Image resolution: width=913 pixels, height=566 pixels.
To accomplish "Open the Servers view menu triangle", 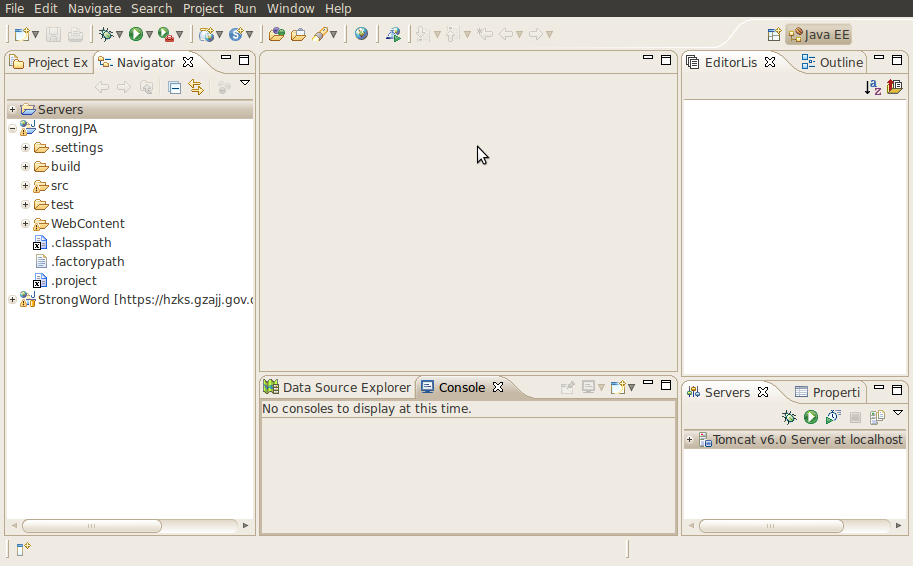I will point(898,413).
